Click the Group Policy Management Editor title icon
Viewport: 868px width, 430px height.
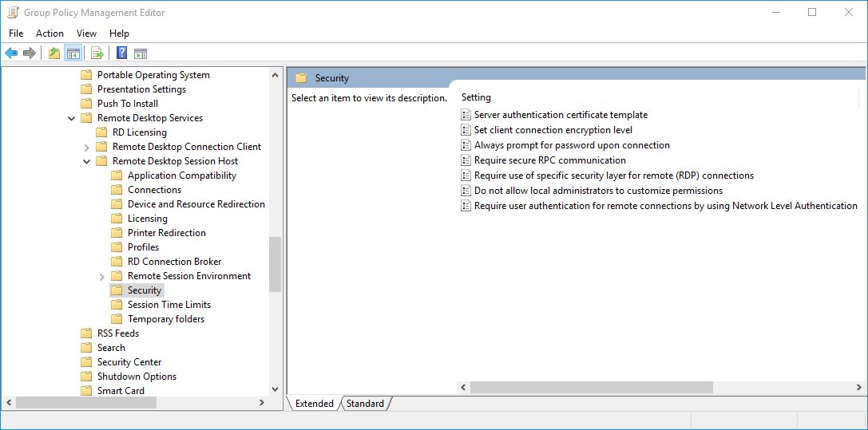(x=12, y=12)
